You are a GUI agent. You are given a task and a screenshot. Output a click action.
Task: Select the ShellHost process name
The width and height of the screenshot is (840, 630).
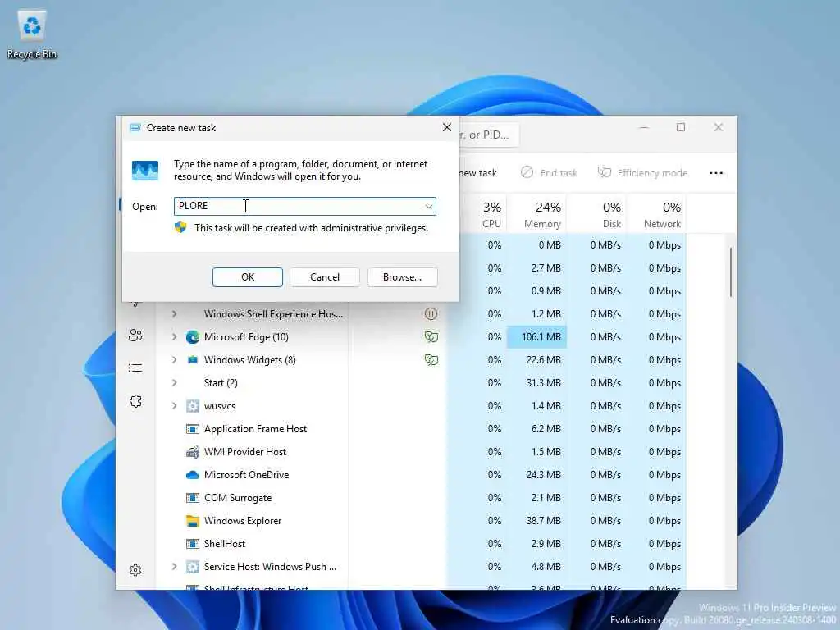(225, 544)
